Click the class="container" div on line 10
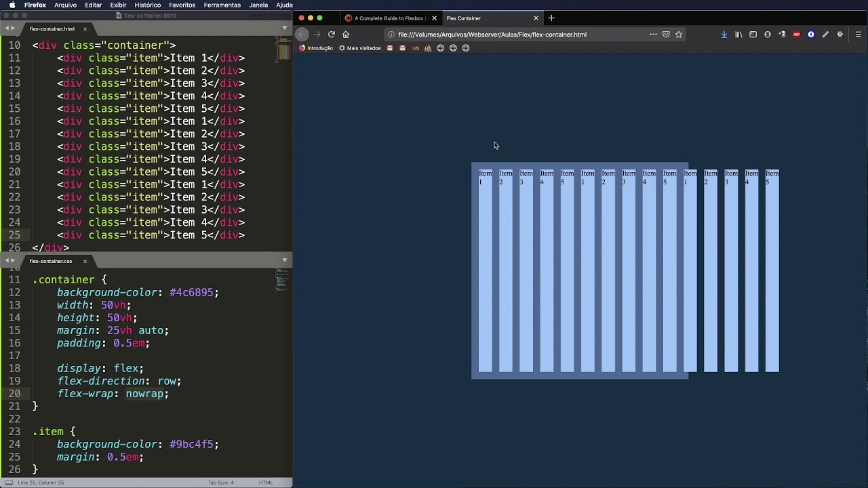 click(x=104, y=45)
